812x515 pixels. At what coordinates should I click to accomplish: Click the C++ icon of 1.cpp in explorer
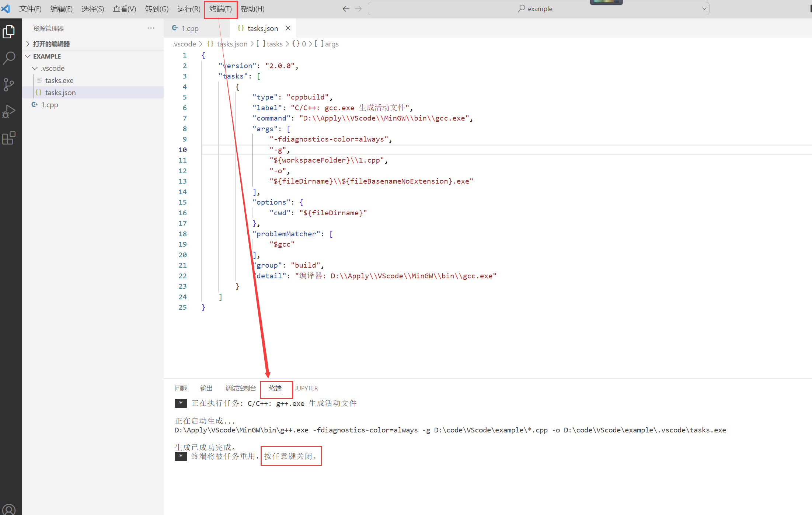tap(35, 105)
